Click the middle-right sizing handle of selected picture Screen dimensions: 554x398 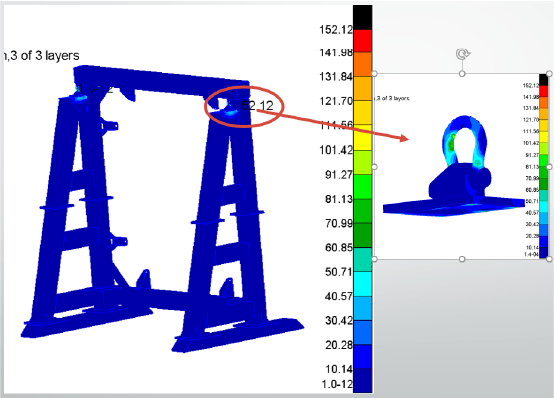pyautogui.click(x=549, y=166)
